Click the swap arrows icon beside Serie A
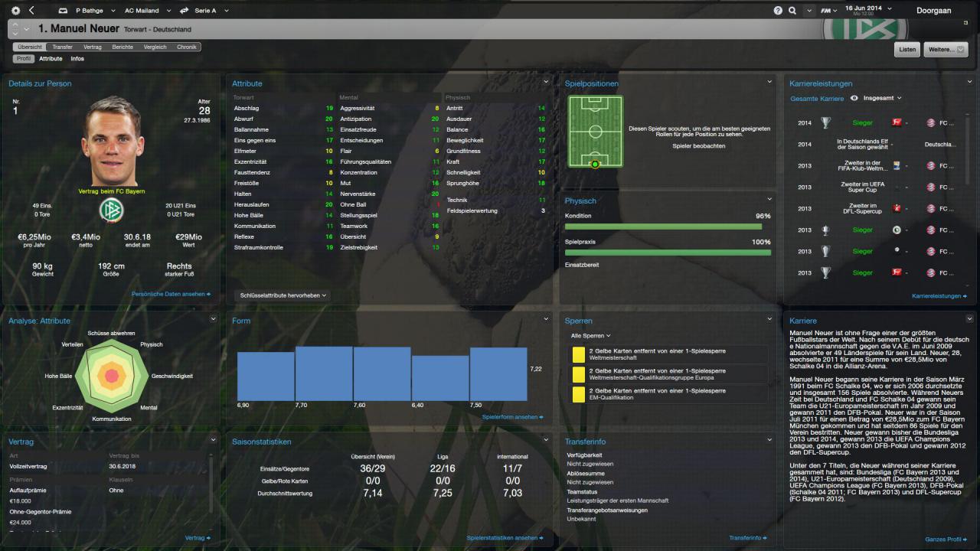This screenshot has width=980, height=551. click(184, 11)
